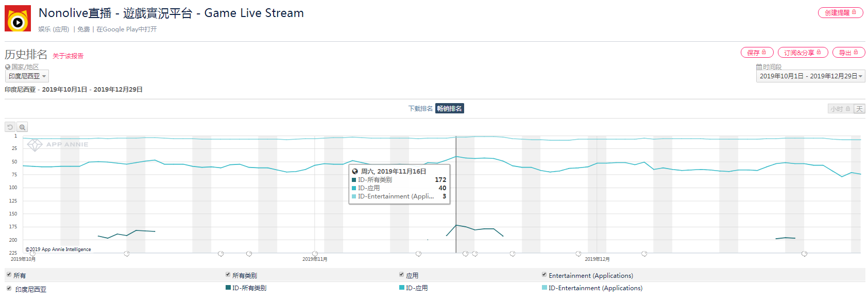Click the 历史排名 heading
The height and width of the screenshot is (300, 868).
pyautogui.click(x=26, y=55)
